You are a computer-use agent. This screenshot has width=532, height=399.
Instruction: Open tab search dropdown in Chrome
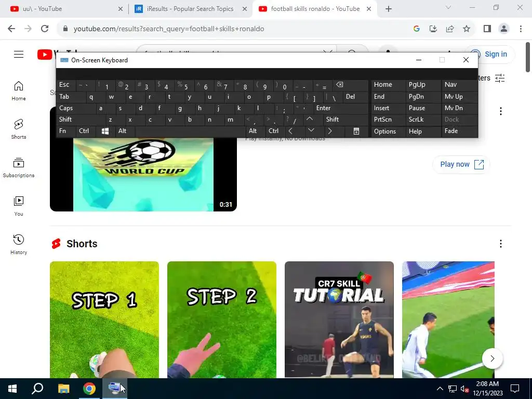coord(448,7)
